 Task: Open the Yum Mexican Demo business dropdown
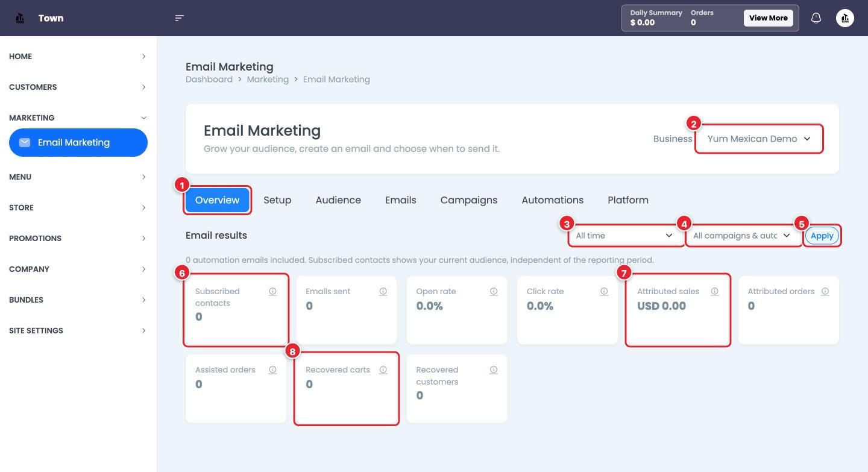[x=759, y=139]
